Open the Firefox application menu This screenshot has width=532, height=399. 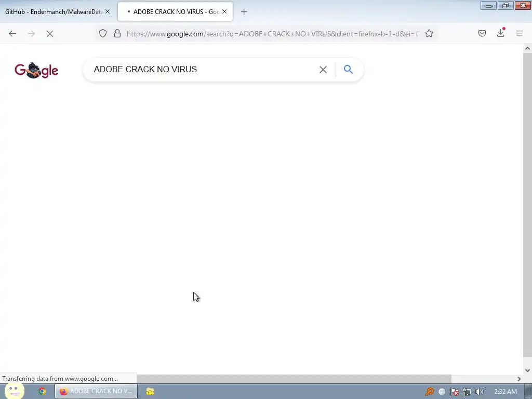pyautogui.click(x=520, y=33)
